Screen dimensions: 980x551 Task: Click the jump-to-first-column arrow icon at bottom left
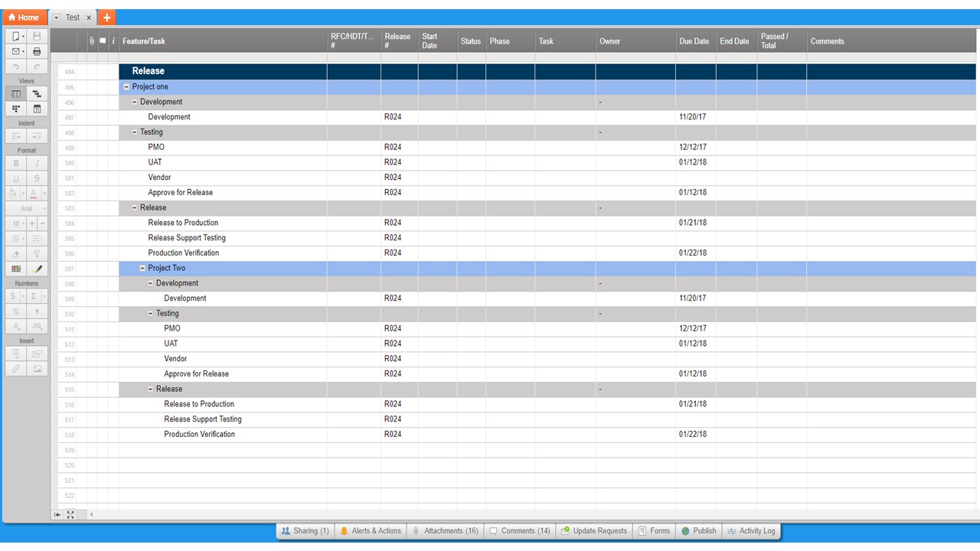57,514
